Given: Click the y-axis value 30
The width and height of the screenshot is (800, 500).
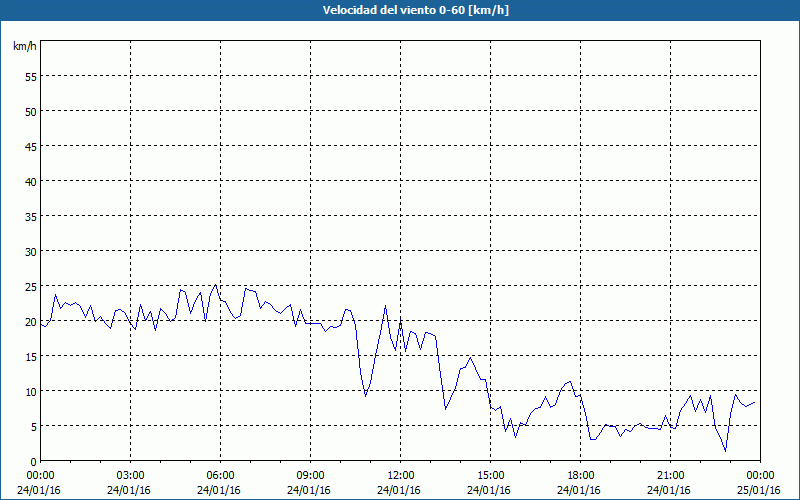Looking at the screenshot, I should click(31, 252).
